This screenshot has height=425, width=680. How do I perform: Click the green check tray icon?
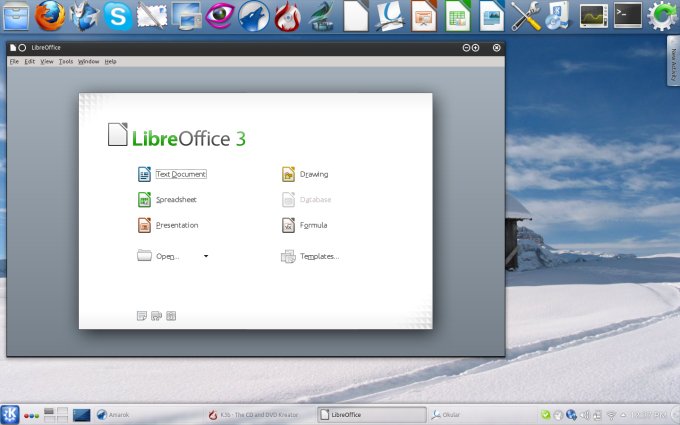[546, 415]
